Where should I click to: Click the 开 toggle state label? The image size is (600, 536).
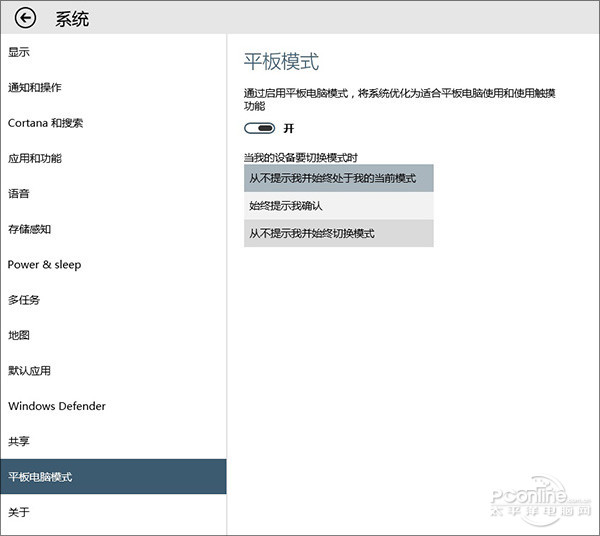click(x=289, y=128)
